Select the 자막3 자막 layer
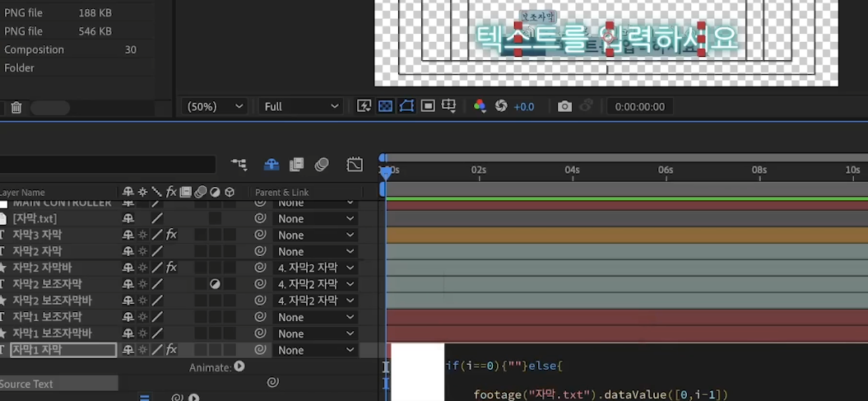 point(37,235)
